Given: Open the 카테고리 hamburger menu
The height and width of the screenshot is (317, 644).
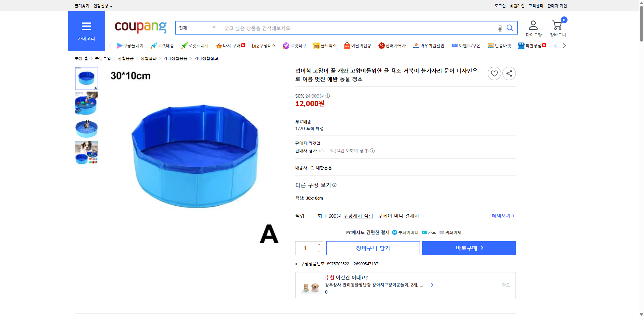Looking at the screenshot, I should (86, 27).
